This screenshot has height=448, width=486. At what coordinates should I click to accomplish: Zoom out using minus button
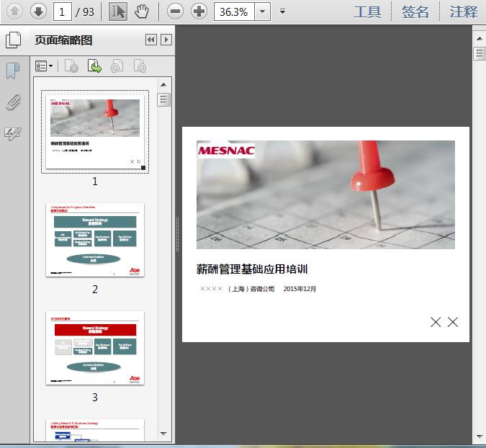pos(175,12)
